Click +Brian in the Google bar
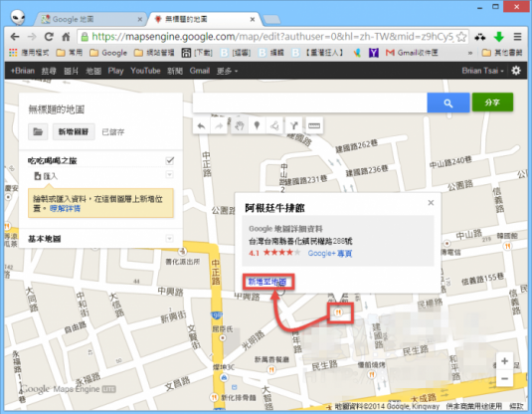Viewport: 532px width, 414px height. point(23,71)
